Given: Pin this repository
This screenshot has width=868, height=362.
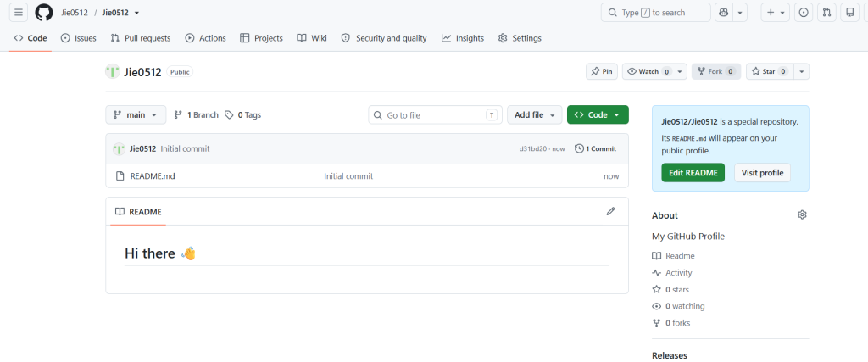Looking at the screenshot, I should pos(602,71).
